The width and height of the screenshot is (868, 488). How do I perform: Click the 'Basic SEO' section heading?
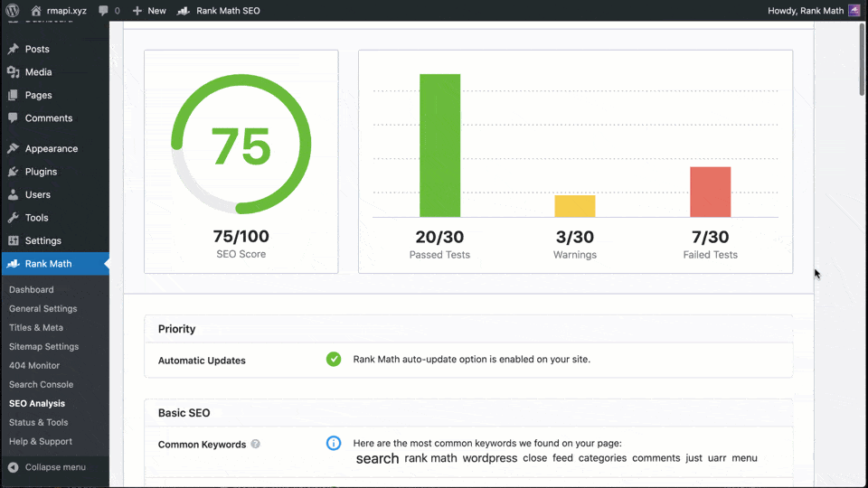[x=184, y=413]
